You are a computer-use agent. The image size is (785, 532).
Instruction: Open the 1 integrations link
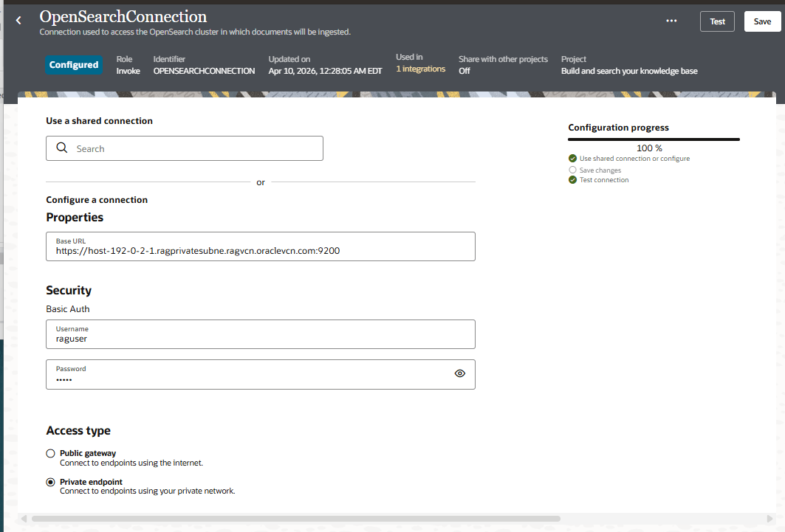click(x=420, y=69)
